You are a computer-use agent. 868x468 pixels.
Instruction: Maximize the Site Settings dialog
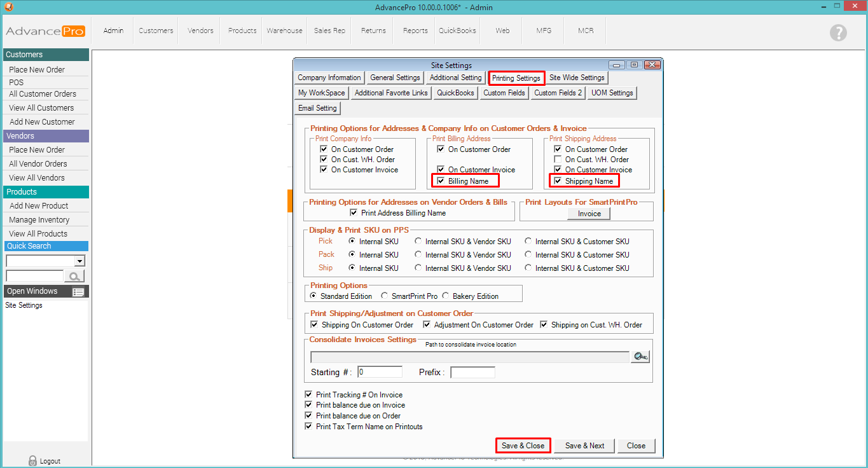coord(634,65)
